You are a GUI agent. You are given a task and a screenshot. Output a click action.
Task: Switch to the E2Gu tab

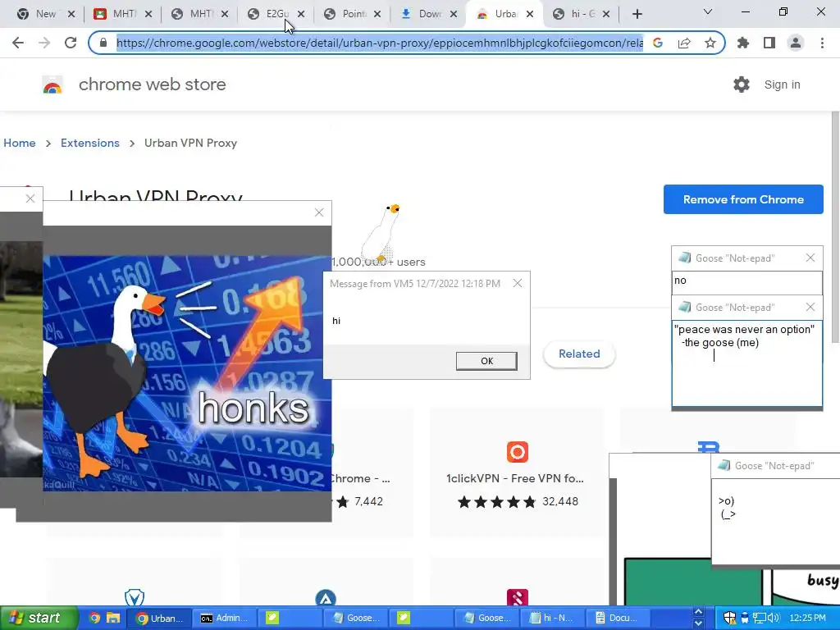(x=277, y=15)
